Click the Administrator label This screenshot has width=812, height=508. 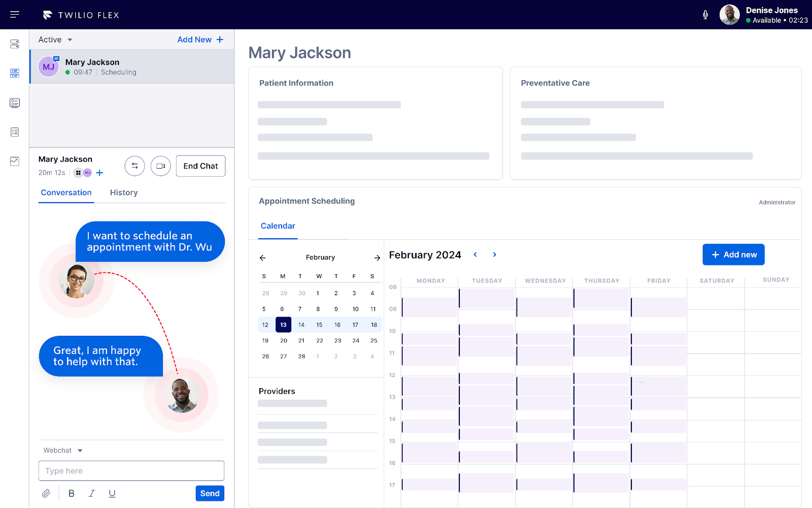pos(777,202)
